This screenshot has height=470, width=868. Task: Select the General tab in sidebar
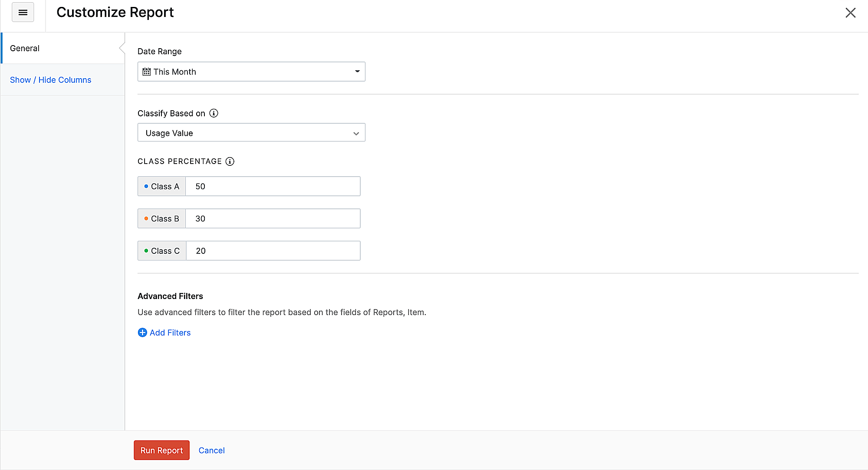pos(24,48)
